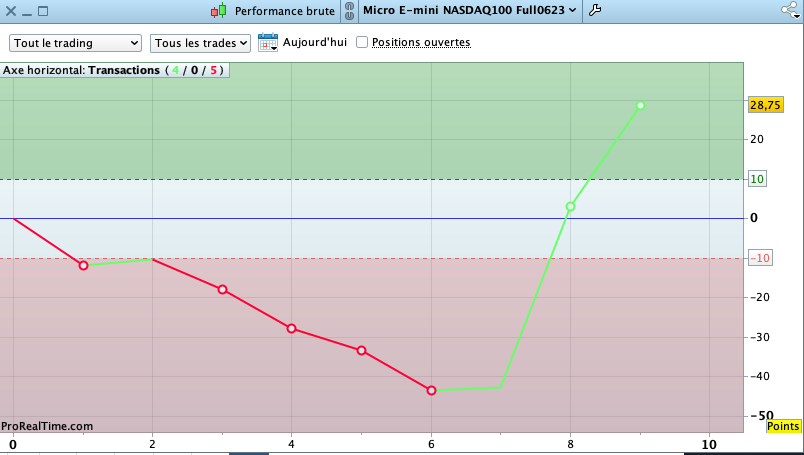Select the data point at transaction 4
Image resolution: width=804 pixels, height=455 pixels.
click(x=291, y=328)
